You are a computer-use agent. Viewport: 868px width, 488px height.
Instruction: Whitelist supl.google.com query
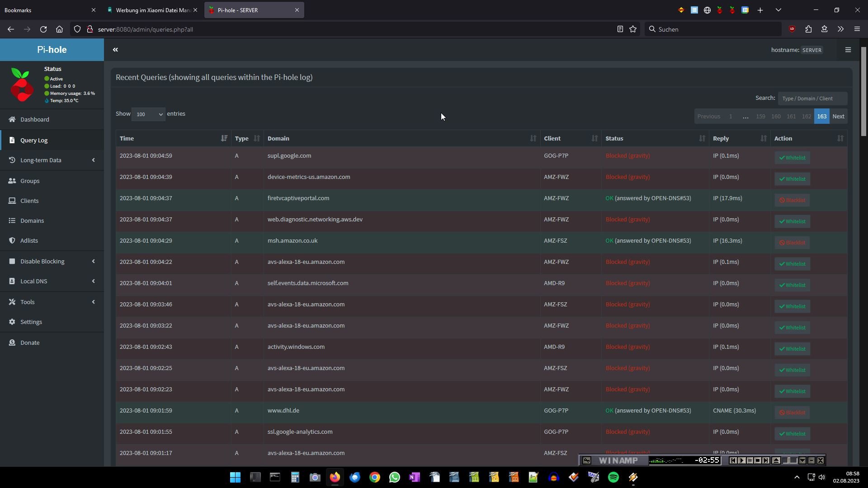792,158
